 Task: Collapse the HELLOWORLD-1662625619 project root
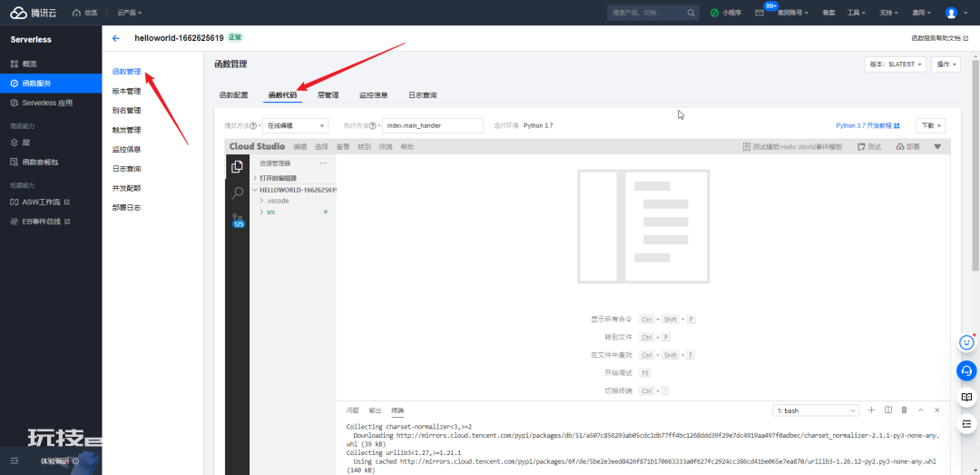click(293, 190)
